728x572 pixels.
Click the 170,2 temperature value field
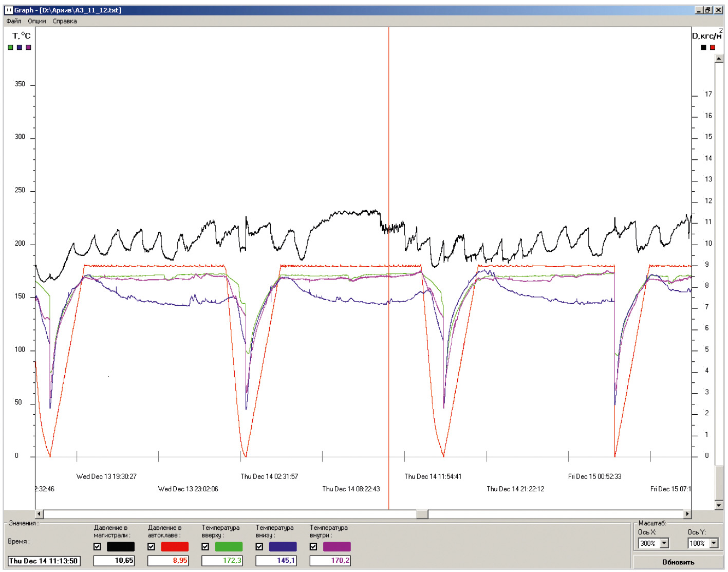click(330, 561)
